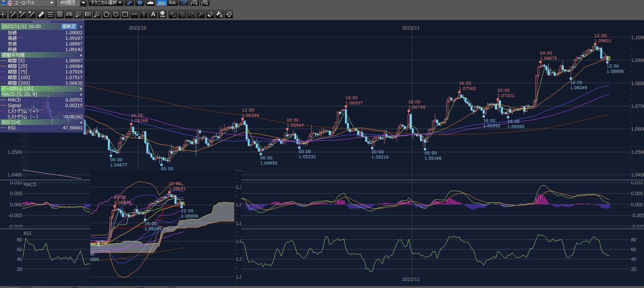This screenshot has height=288, width=644.
Task: Pick the pentagon shape drawing tool
Action: point(106,15)
